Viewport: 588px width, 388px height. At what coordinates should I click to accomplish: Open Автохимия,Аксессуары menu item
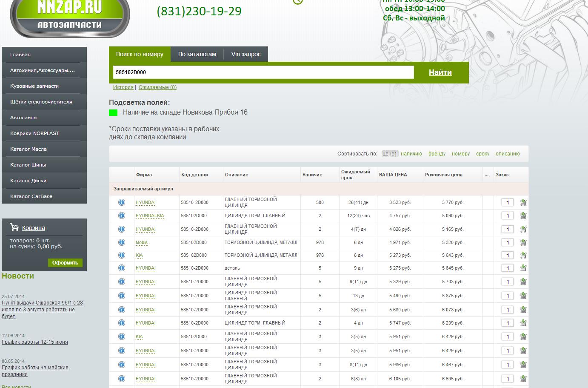[x=44, y=70]
